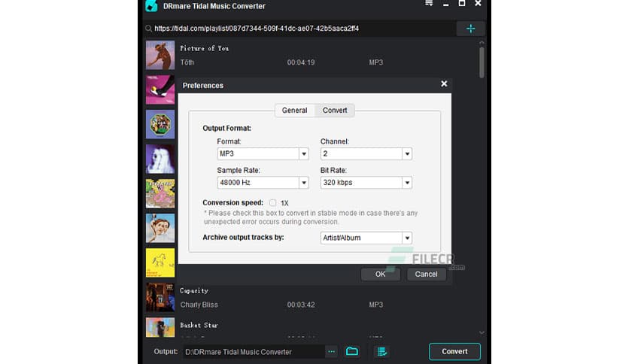629x364 pixels.
Task: Click the output path D:\DRmare field
Action: coord(254,351)
